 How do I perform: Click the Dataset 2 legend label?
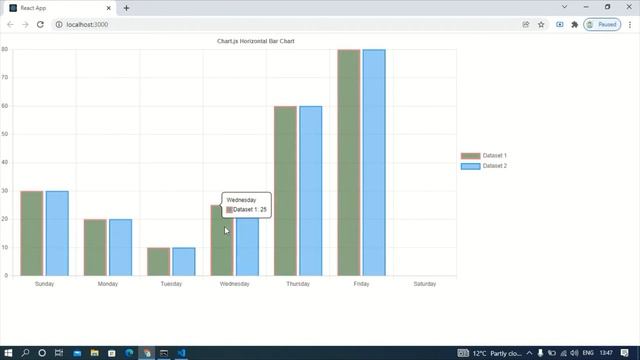494,166
